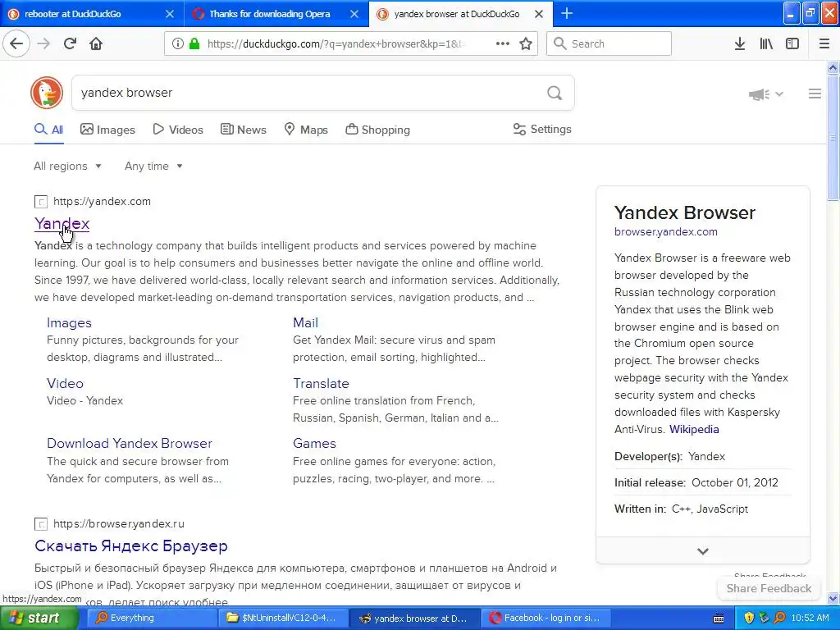This screenshot has height=630, width=840.
Task: Click the page scrollbar up arrow
Action: (833, 67)
